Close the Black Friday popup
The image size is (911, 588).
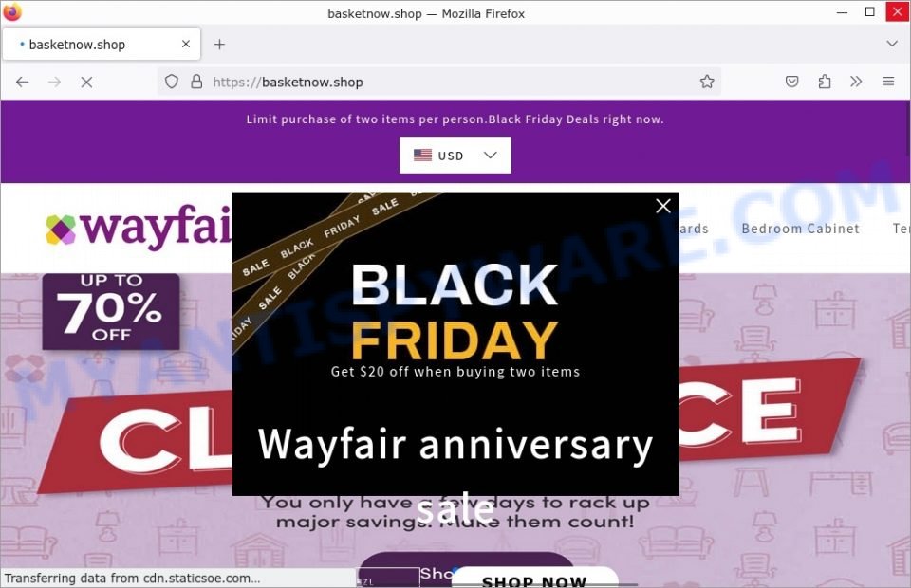coord(663,206)
